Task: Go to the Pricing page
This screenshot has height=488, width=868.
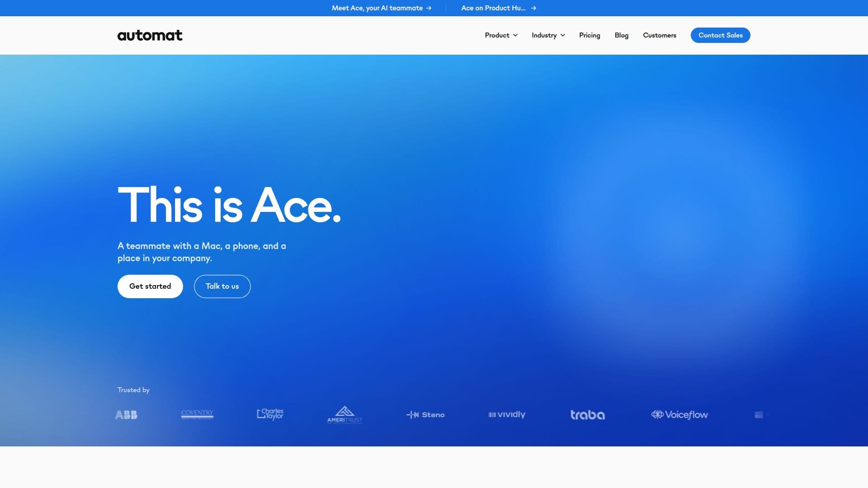Action: 590,35
